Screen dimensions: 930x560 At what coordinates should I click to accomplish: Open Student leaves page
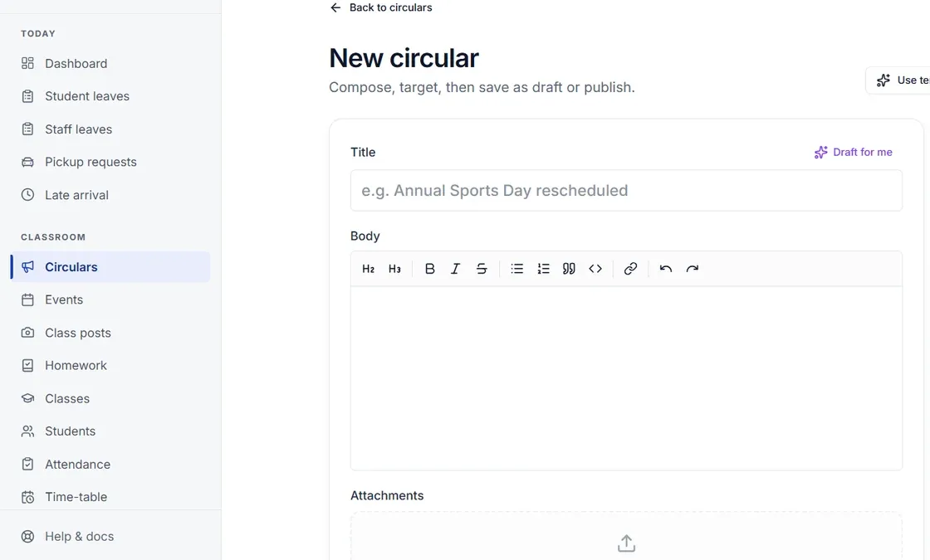(x=110, y=96)
